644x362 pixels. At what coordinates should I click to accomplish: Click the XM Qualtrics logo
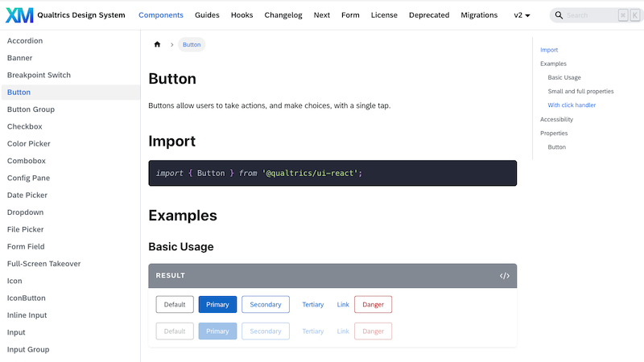pos(19,15)
